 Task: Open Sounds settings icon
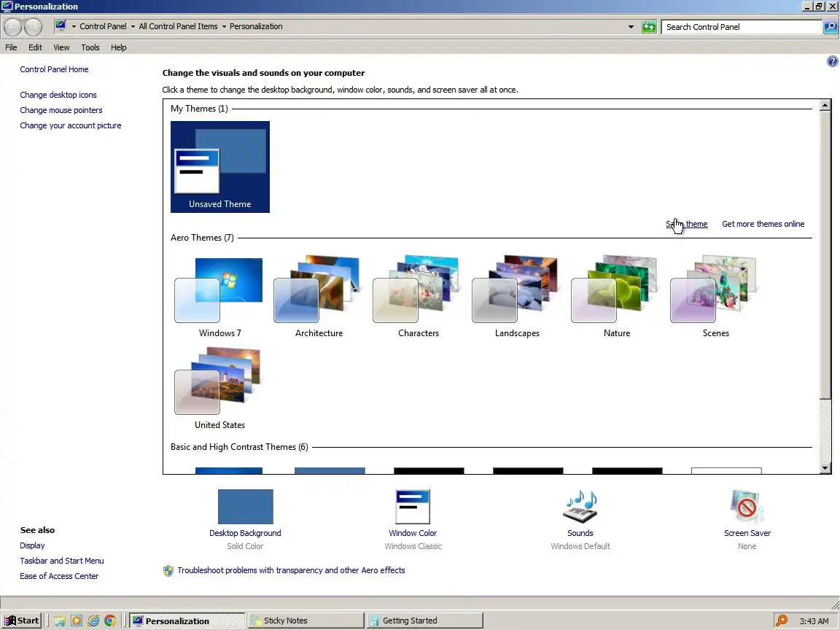tap(580, 506)
